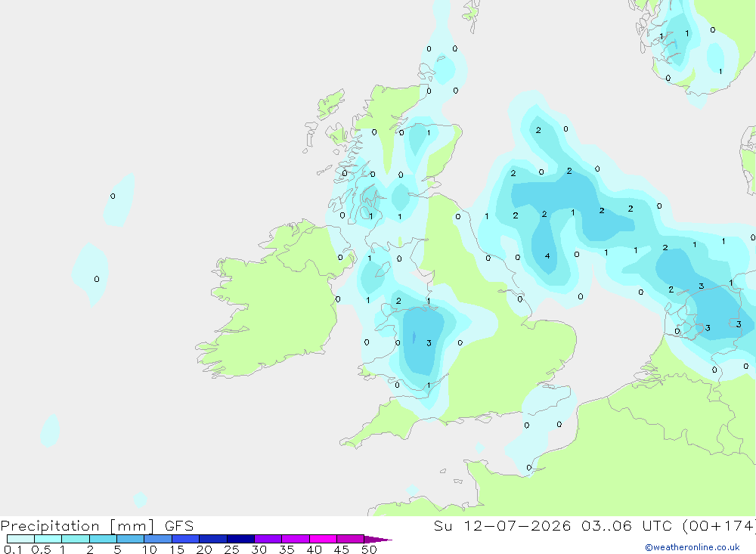Click the 0.5–1 mm legend color swatch
The height and width of the screenshot is (554, 756).
click(x=48, y=539)
